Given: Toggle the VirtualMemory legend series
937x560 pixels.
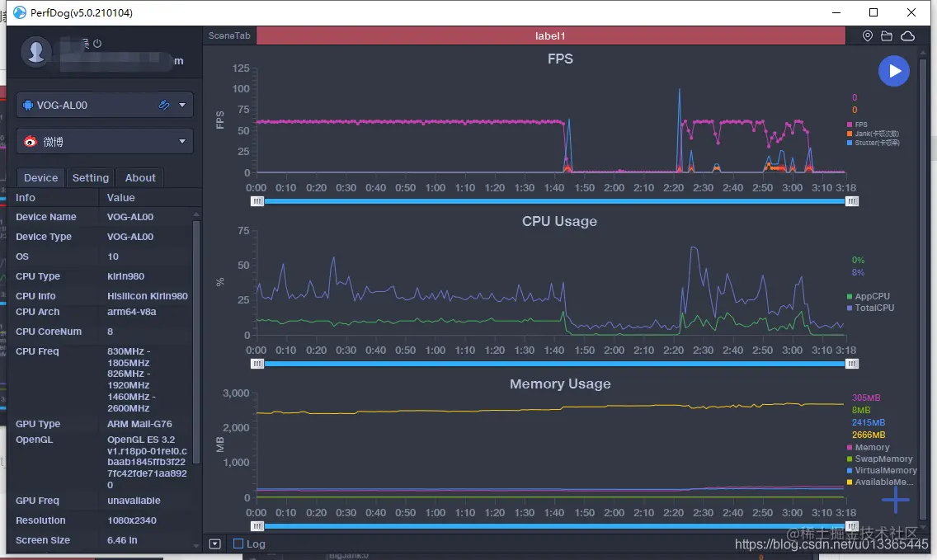Looking at the screenshot, I should pos(882,470).
